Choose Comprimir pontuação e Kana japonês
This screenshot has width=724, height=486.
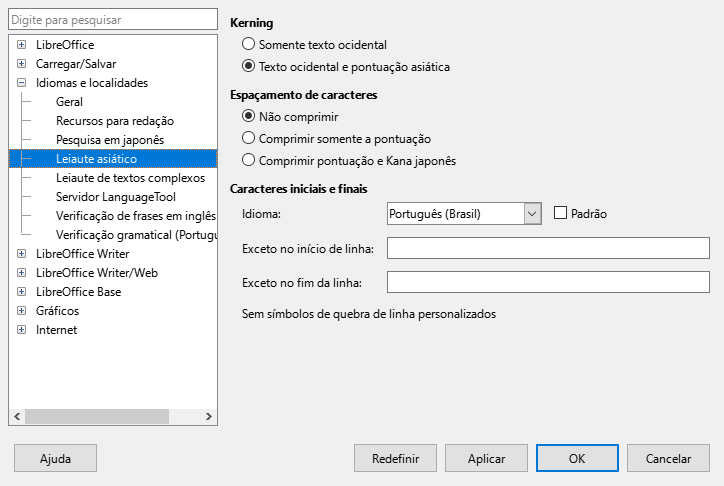[x=248, y=161]
